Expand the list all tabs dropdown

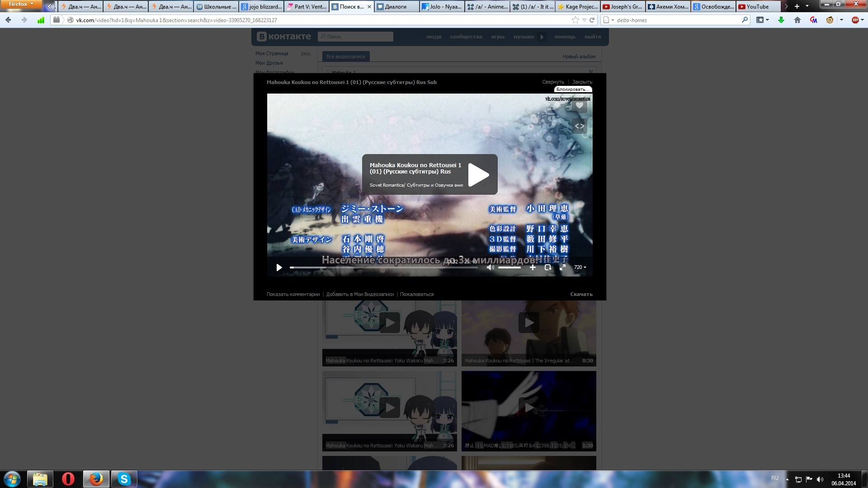pyautogui.click(x=807, y=6)
